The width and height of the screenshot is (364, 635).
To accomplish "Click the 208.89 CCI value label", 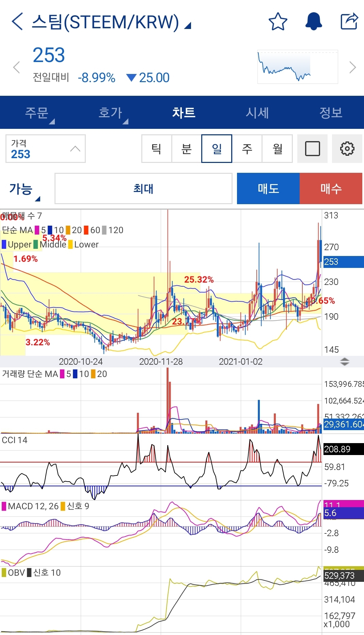I will tap(343, 449).
